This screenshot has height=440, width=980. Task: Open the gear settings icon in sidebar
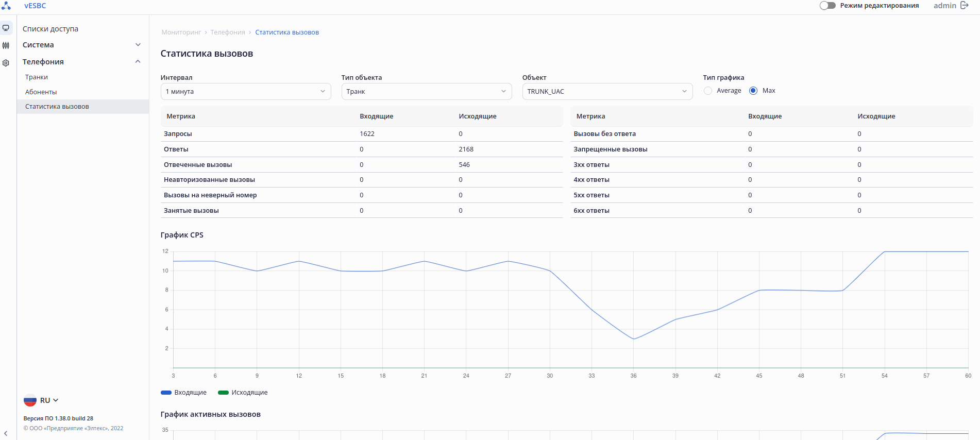pos(6,63)
